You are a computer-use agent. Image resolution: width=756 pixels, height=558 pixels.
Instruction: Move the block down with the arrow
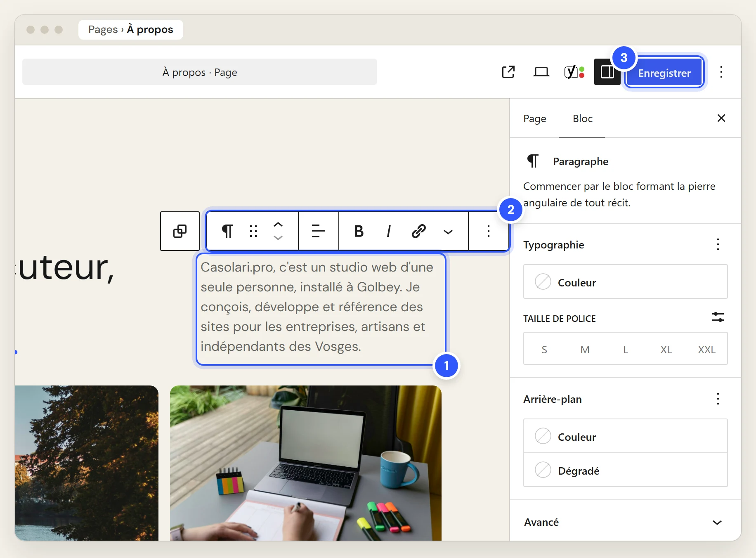[278, 238]
